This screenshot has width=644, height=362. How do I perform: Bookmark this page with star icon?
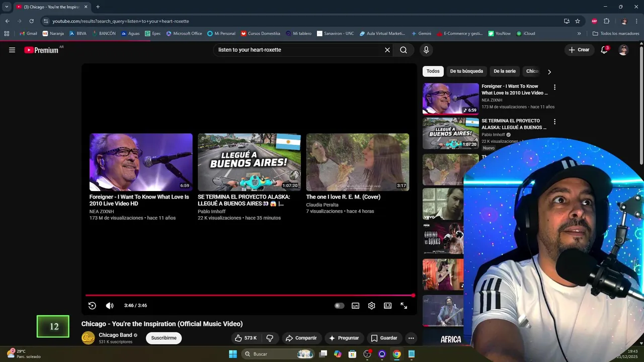point(578,21)
